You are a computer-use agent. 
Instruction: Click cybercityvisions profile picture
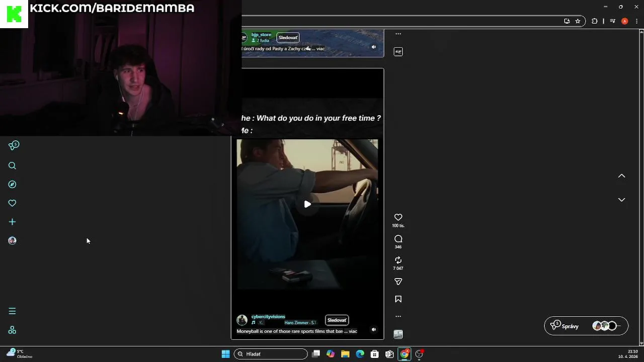click(x=242, y=320)
